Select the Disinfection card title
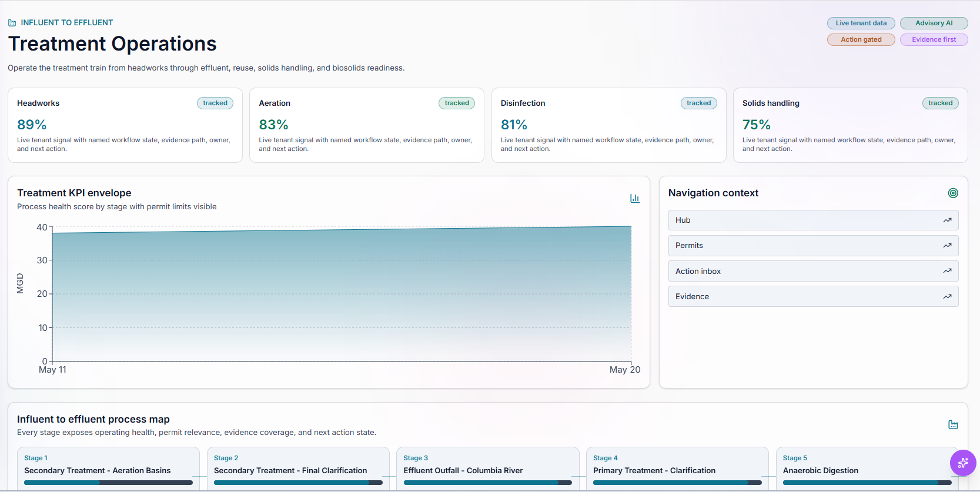980x492 pixels. pyautogui.click(x=523, y=103)
